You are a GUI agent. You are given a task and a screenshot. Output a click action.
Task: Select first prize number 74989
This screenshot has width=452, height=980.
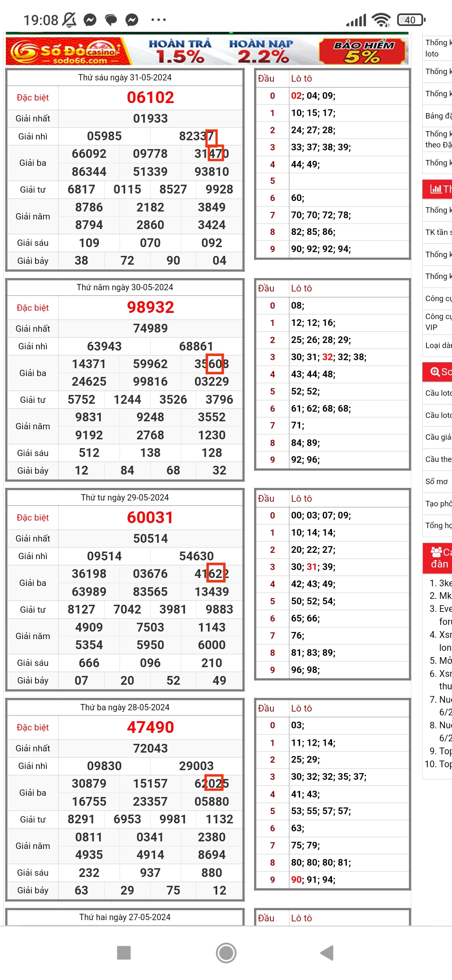coord(150,328)
